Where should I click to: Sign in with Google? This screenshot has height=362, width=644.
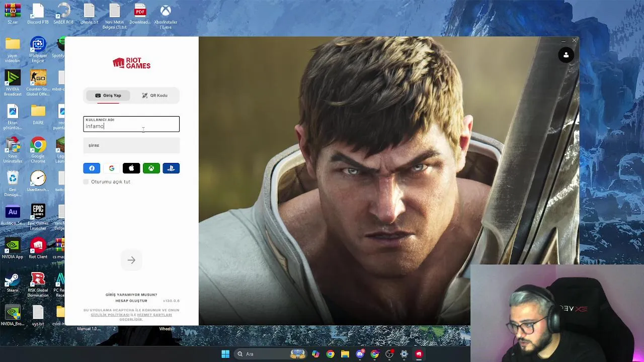111,168
